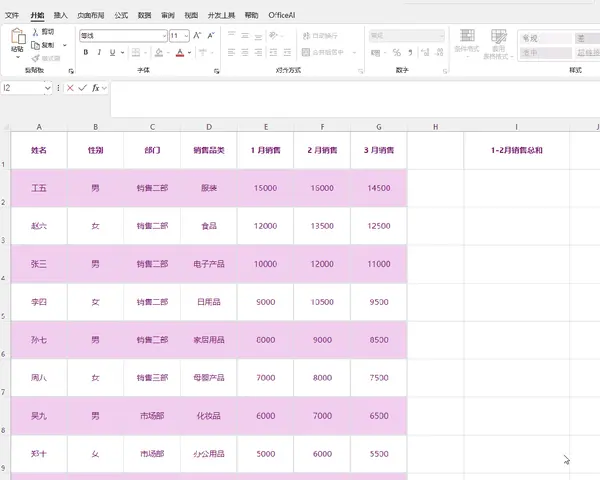Viewport: 600px width, 480px height.
Task: Open the font name dropdown (等线)
Action: point(164,36)
